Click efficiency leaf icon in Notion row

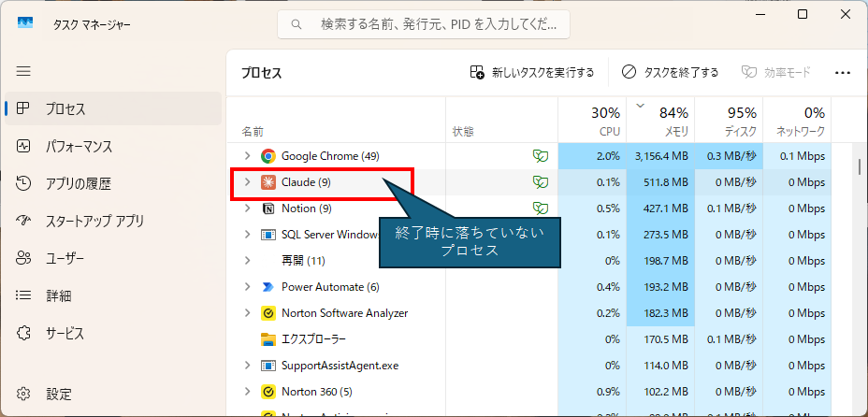541,208
